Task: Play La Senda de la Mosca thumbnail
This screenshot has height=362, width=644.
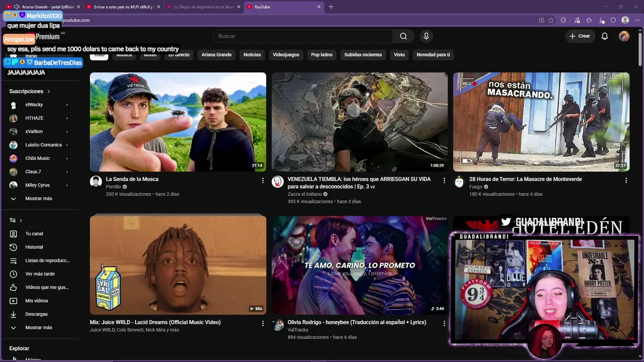Action: coord(178,122)
